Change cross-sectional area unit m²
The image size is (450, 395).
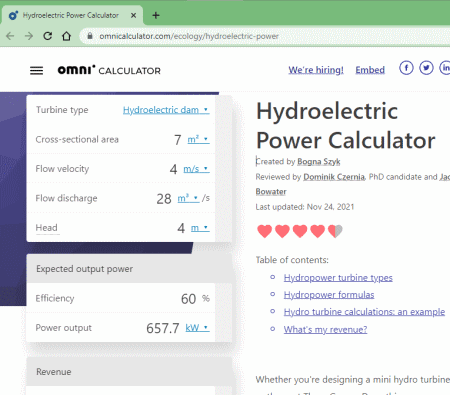(198, 139)
